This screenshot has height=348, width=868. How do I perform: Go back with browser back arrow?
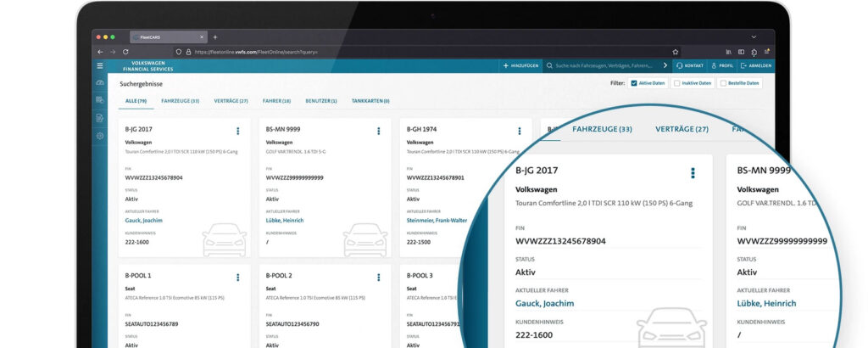pos(100,52)
